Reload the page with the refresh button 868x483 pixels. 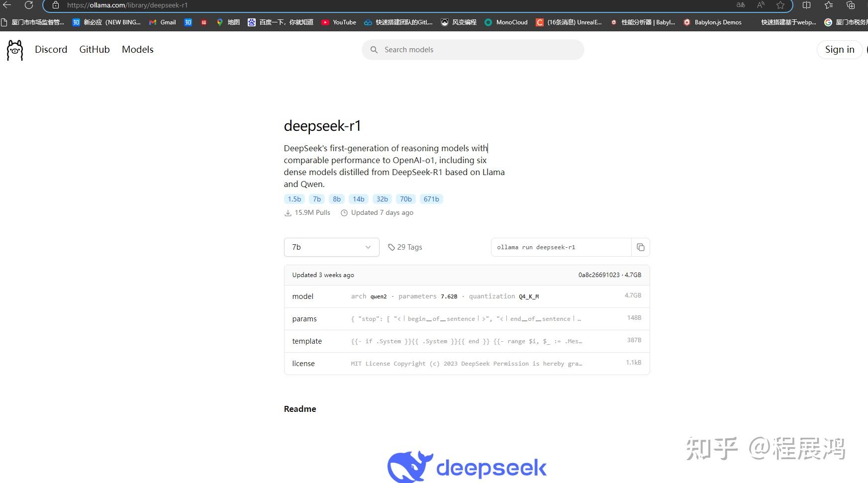[x=29, y=5]
